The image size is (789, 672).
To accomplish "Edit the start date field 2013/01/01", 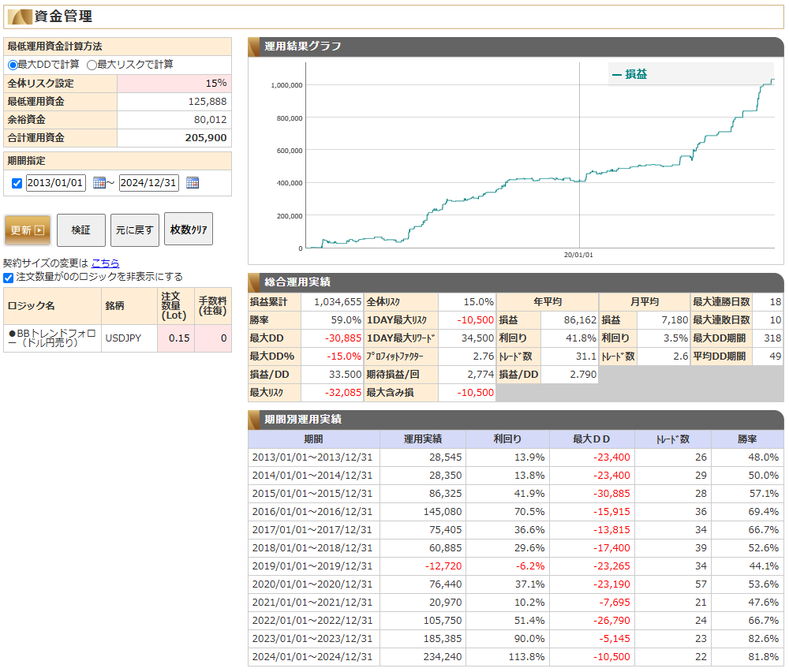I will 56,182.
